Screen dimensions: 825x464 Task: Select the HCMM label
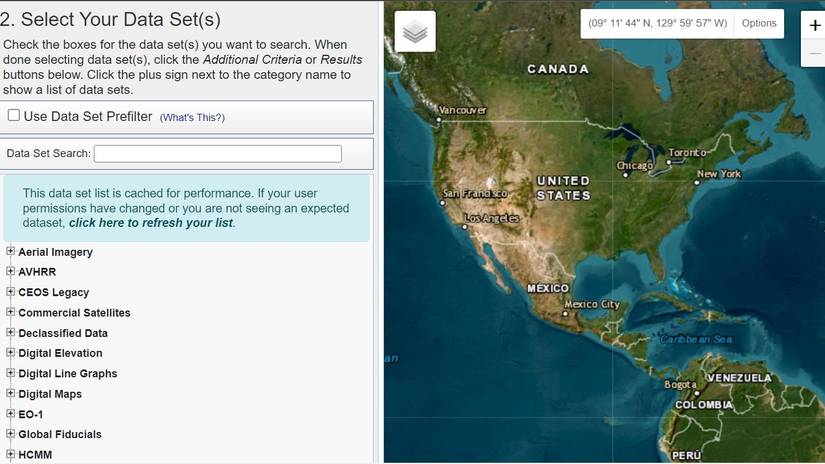(x=35, y=455)
